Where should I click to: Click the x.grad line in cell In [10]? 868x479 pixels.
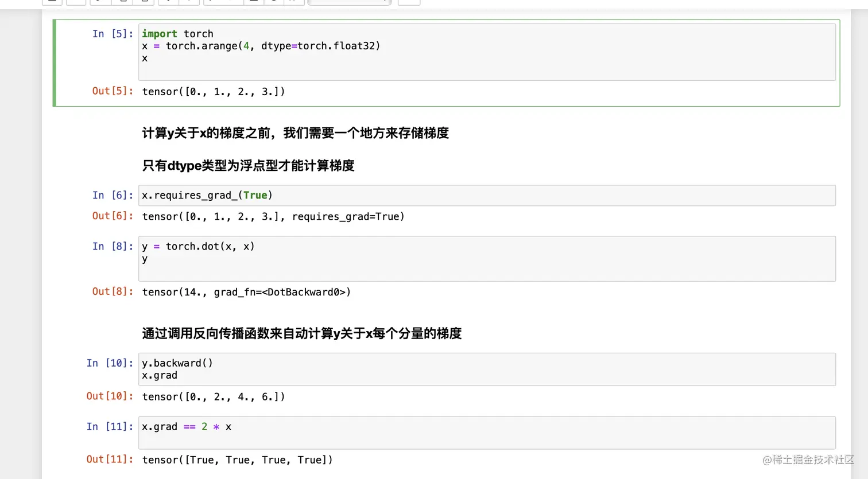pyautogui.click(x=160, y=376)
